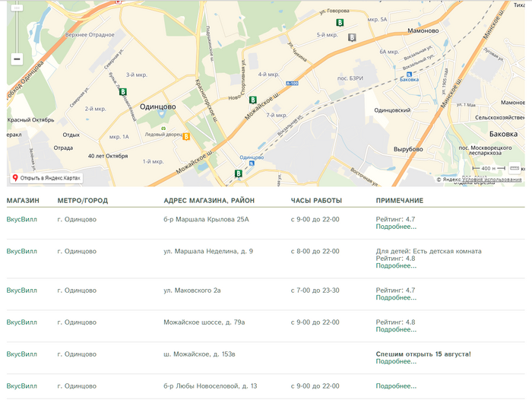The width and height of the screenshot is (532, 400).
Task: Zoom out the map with minus button
Action: pyautogui.click(x=17, y=59)
